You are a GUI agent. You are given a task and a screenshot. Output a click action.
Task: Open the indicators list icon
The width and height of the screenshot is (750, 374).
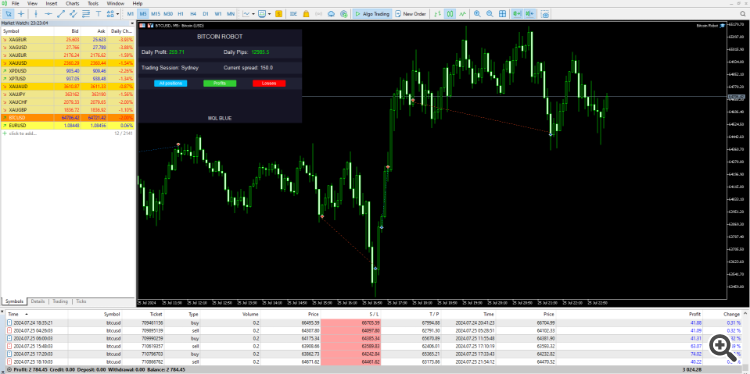pyautogui.click(x=246, y=14)
